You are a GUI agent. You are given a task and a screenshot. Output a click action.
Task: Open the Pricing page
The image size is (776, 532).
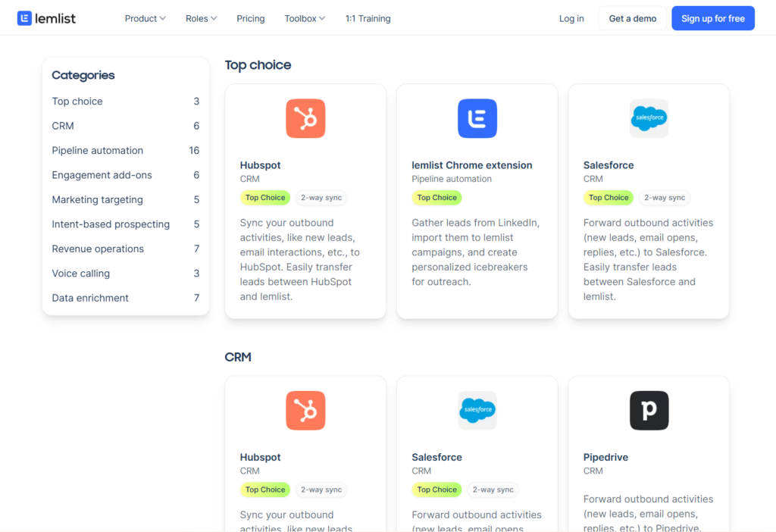250,18
